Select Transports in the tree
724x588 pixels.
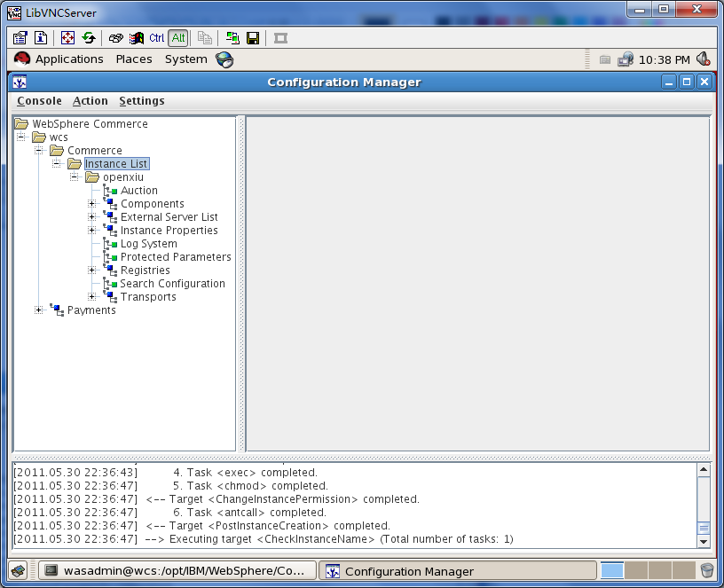[148, 297]
